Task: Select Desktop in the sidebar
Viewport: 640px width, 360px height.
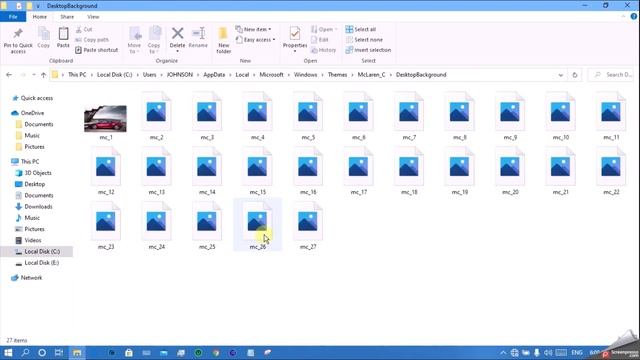Action: pos(30,184)
